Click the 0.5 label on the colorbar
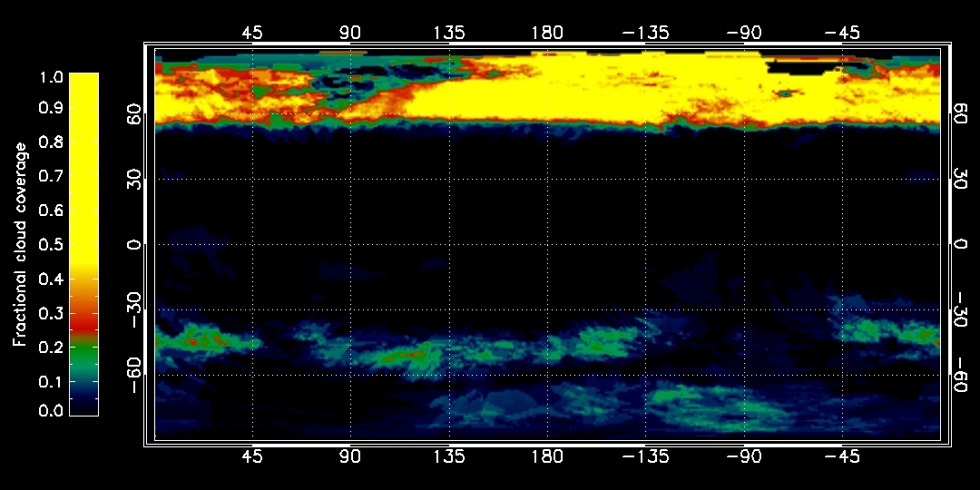Viewport: 980px width, 490px height. [51, 244]
